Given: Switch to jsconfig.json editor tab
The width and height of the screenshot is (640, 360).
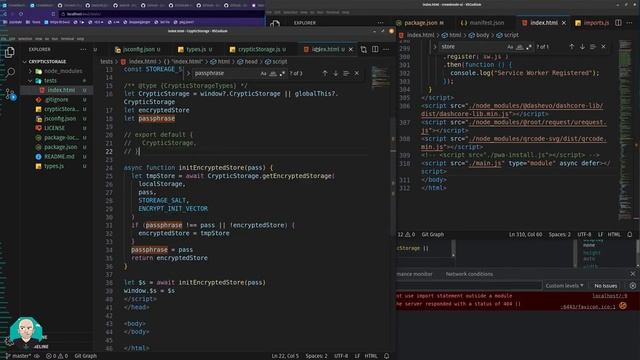Looking at the screenshot, I should point(139,49).
